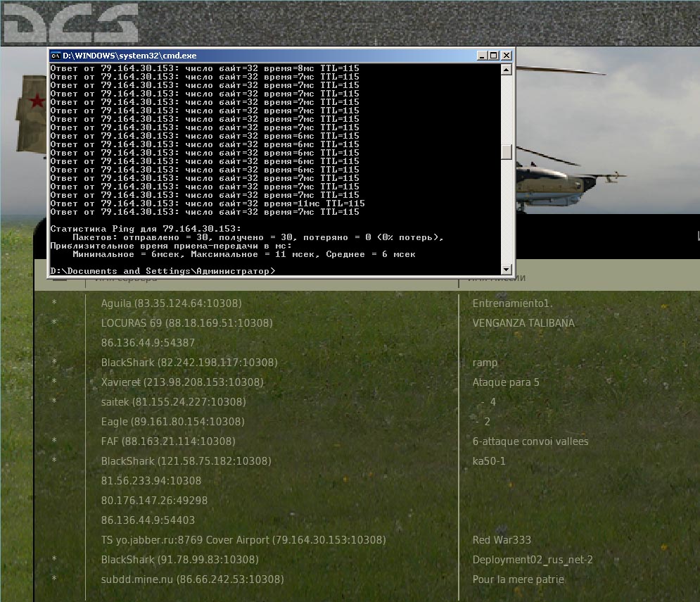Click the mission name 'ramp'
This screenshot has height=602, width=700.
pyautogui.click(x=485, y=363)
